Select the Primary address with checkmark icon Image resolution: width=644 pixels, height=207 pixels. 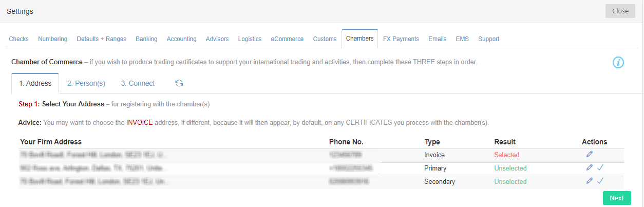600,167
